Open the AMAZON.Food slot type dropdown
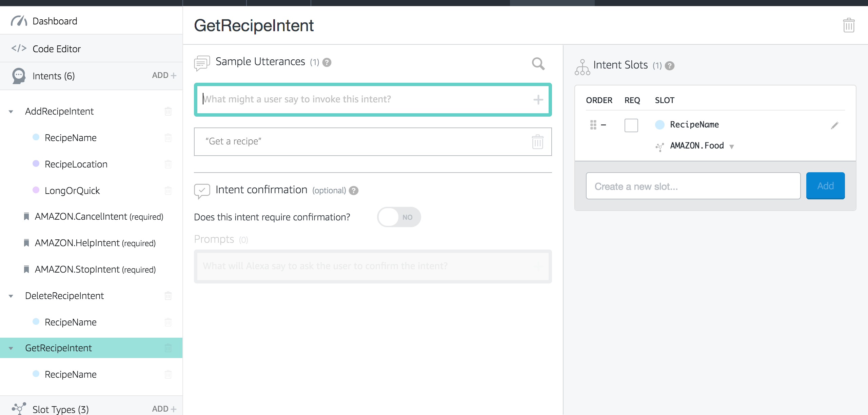This screenshot has height=415, width=868. (732, 146)
